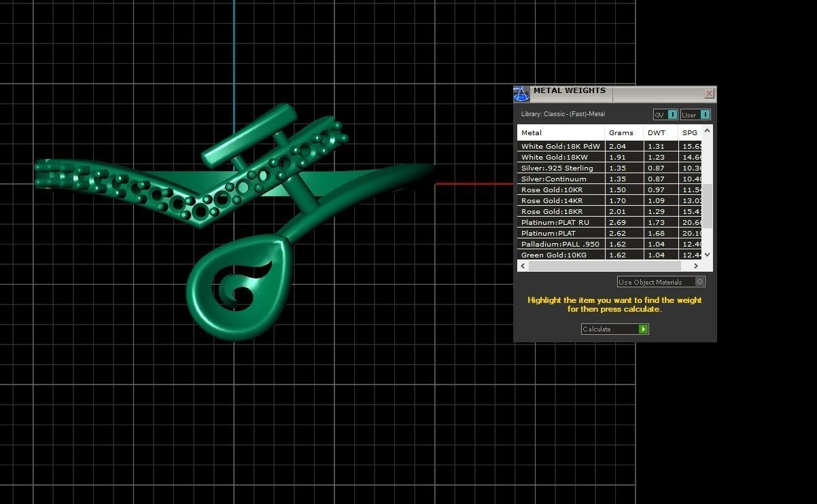Click the 1.09 DWT value

[656, 200]
